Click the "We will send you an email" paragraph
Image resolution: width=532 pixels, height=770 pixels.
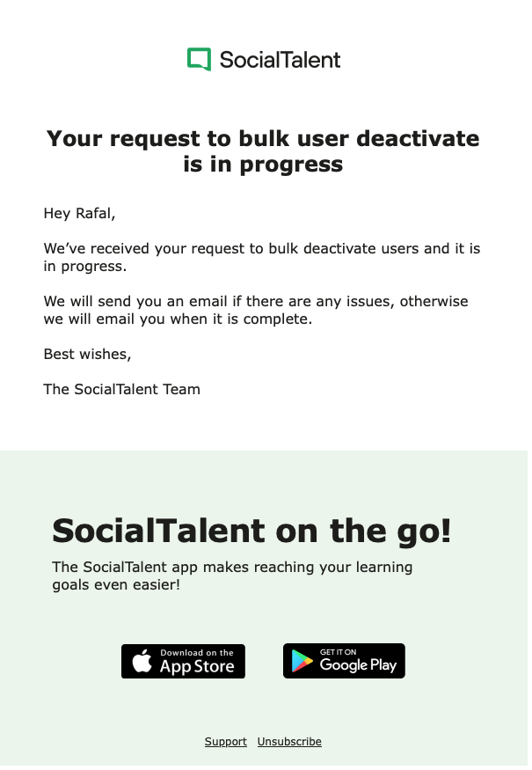[x=256, y=310]
